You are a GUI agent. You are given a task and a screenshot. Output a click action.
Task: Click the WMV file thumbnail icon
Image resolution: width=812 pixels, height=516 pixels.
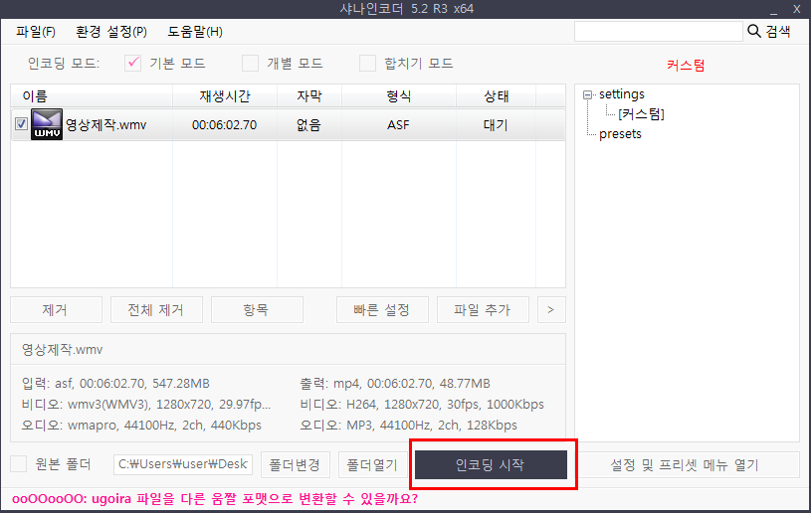[47, 124]
